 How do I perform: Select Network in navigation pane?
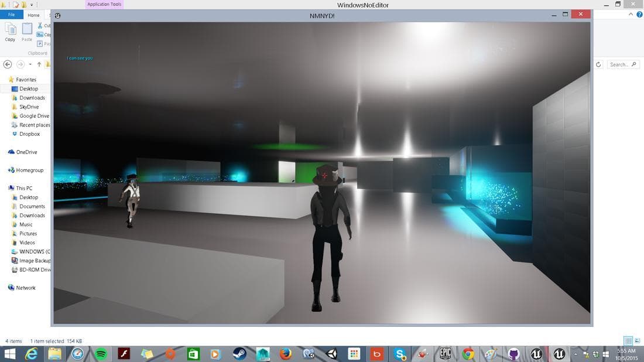22,288
